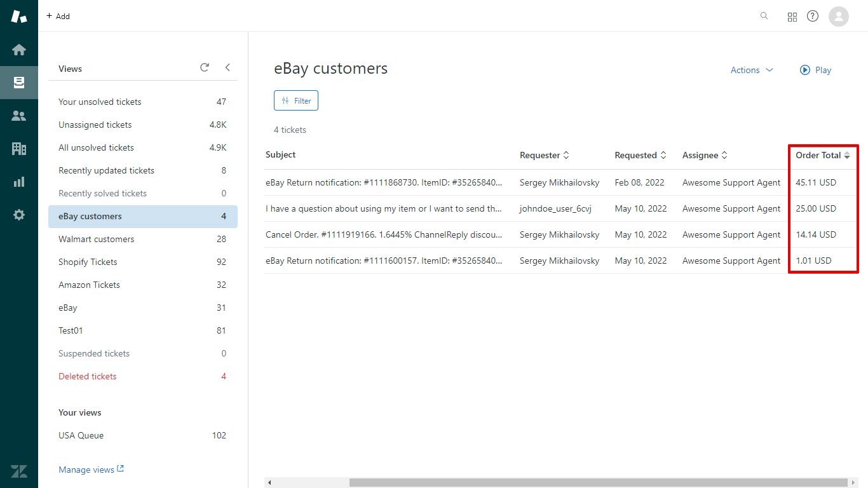Select Amazon Tickets view
Image resolution: width=868 pixels, height=488 pixels.
click(x=143, y=285)
